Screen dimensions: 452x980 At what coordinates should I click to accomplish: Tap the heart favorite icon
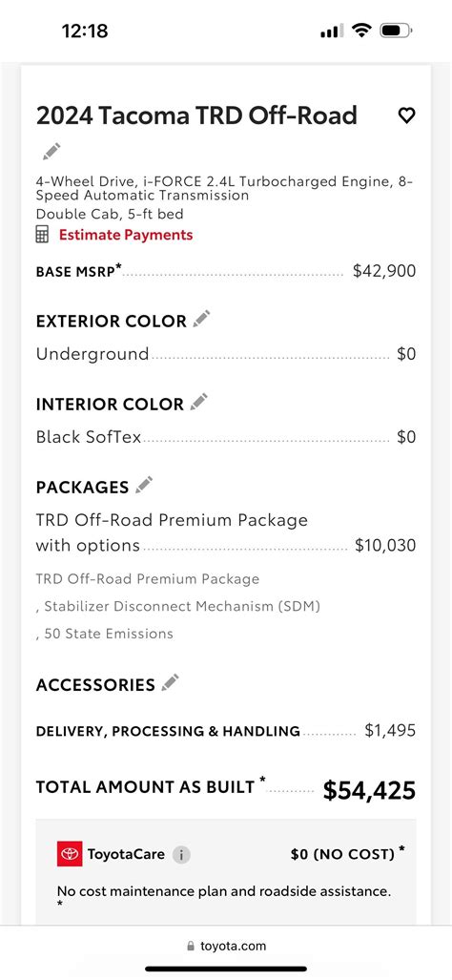406,115
